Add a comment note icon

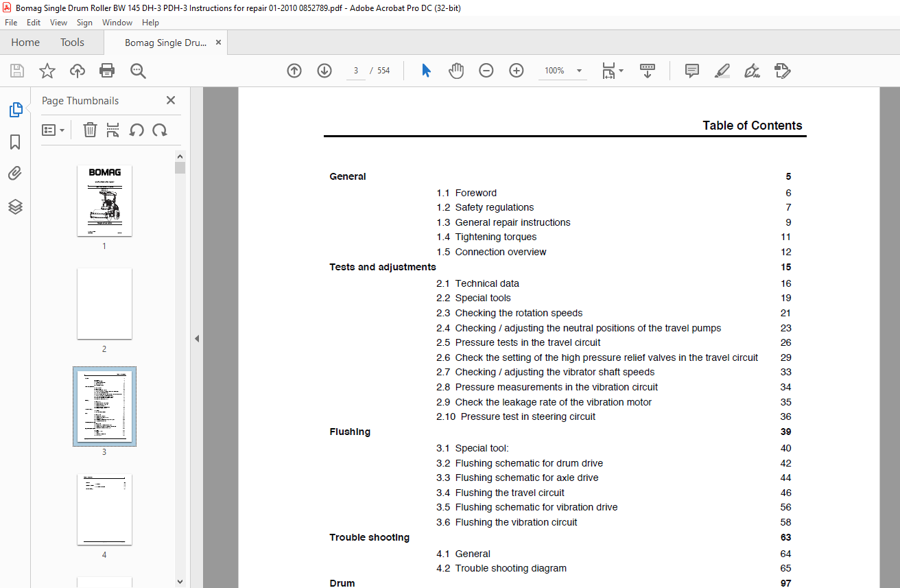pos(692,71)
